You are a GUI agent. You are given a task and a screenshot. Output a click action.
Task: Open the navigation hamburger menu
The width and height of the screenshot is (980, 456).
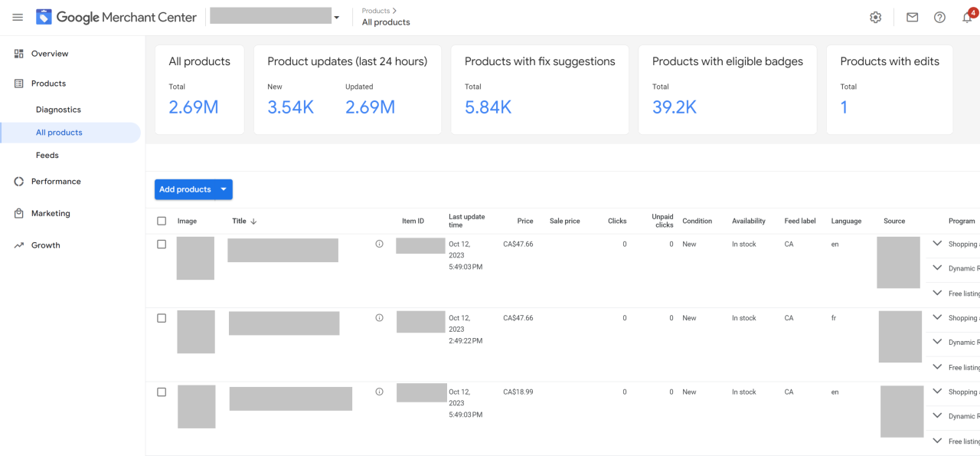click(x=17, y=17)
